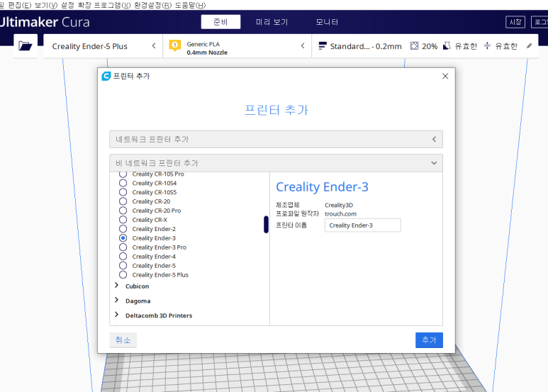Screen dimensions: 548x392
Task: Expand the Deltacomb 3D Printers group
Action: tap(117, 315)
